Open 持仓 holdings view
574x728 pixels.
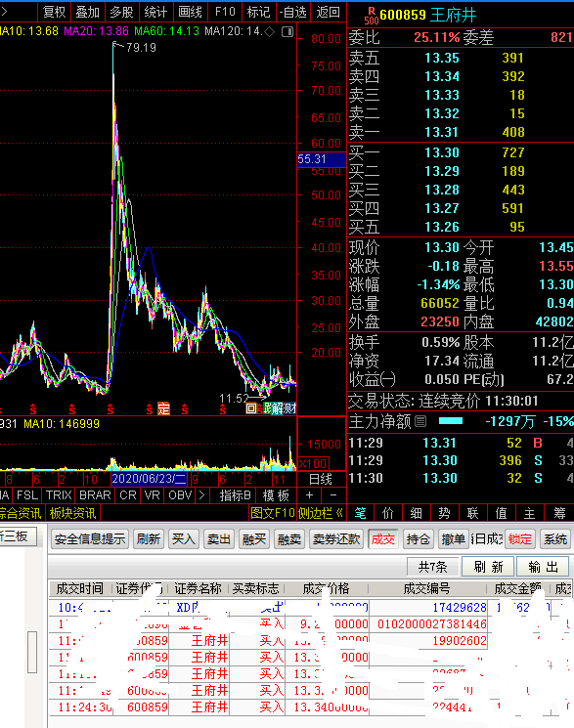click(418, 539)
